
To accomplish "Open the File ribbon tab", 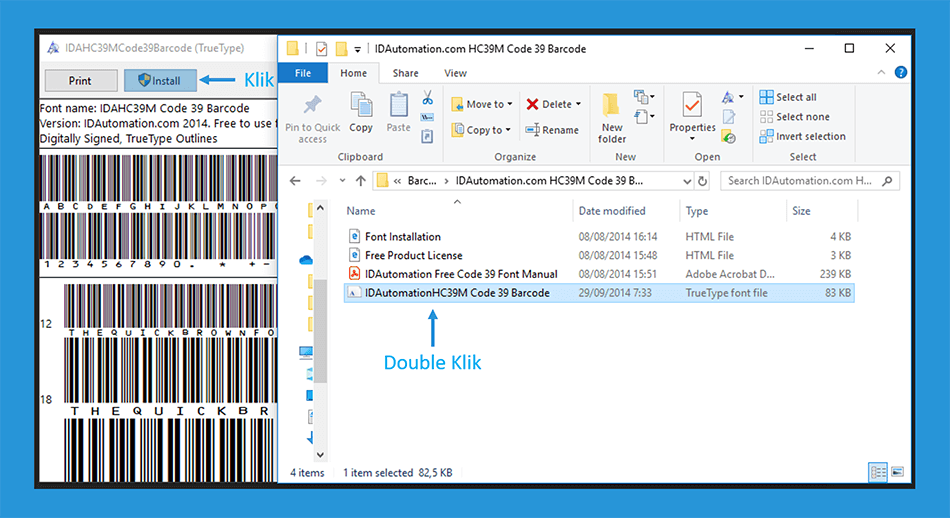I will pyautogui.click(x=303, y=73).
